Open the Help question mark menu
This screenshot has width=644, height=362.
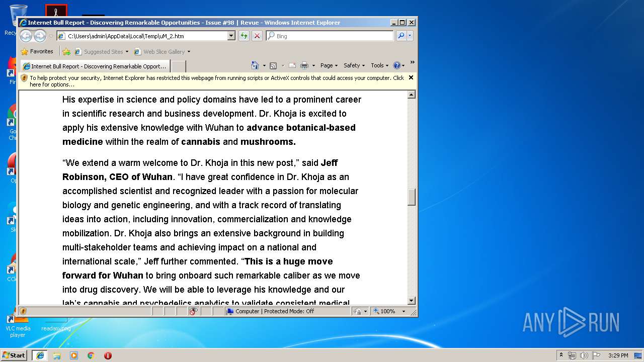(398, 65)
